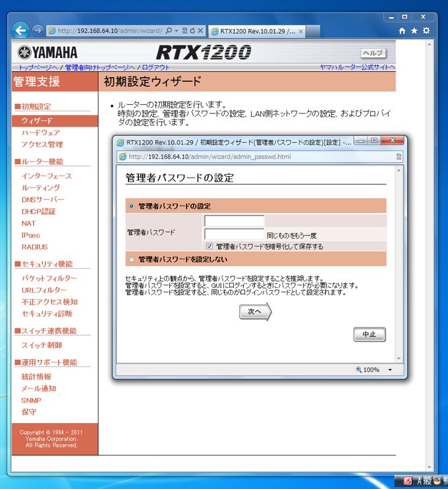
Task: Open browser Tools gear icon
Action: click(x=426, y=30)
